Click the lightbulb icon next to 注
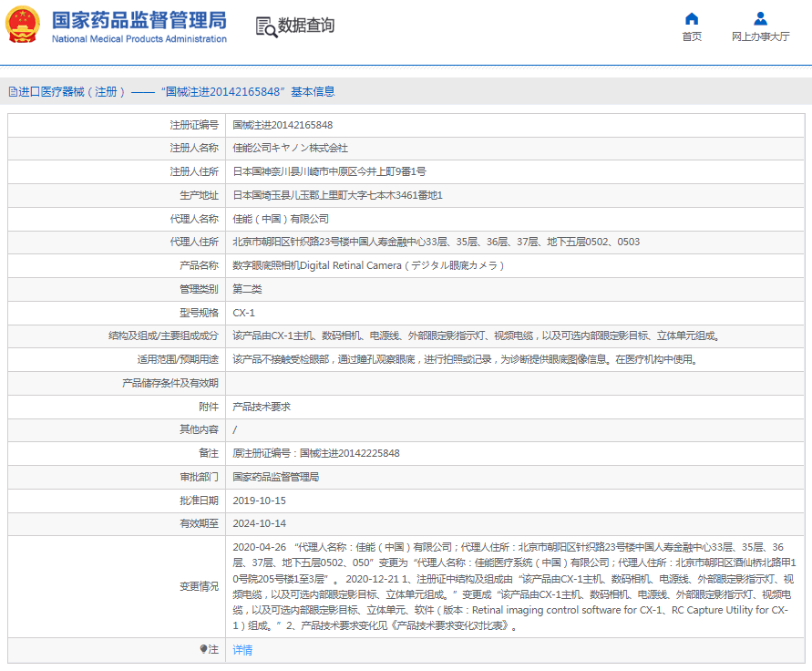812x671 pixels. tap(204, 649)
